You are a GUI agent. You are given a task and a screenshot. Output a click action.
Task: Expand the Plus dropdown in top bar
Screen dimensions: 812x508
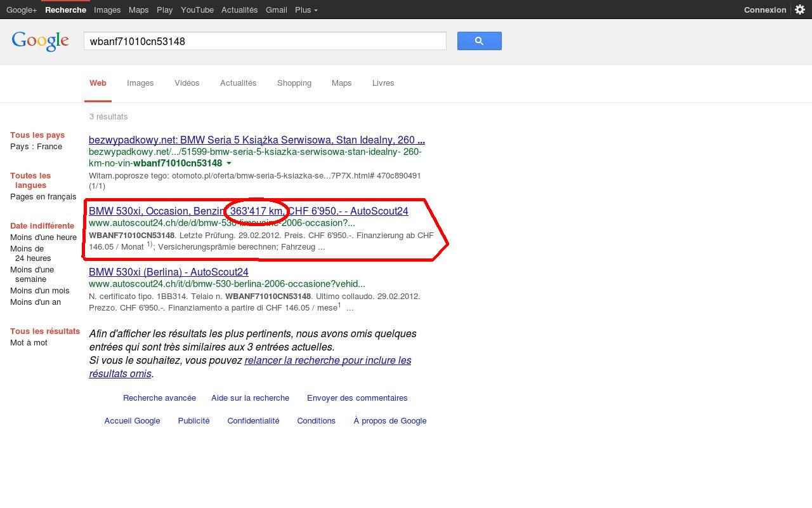pos(306,10)
